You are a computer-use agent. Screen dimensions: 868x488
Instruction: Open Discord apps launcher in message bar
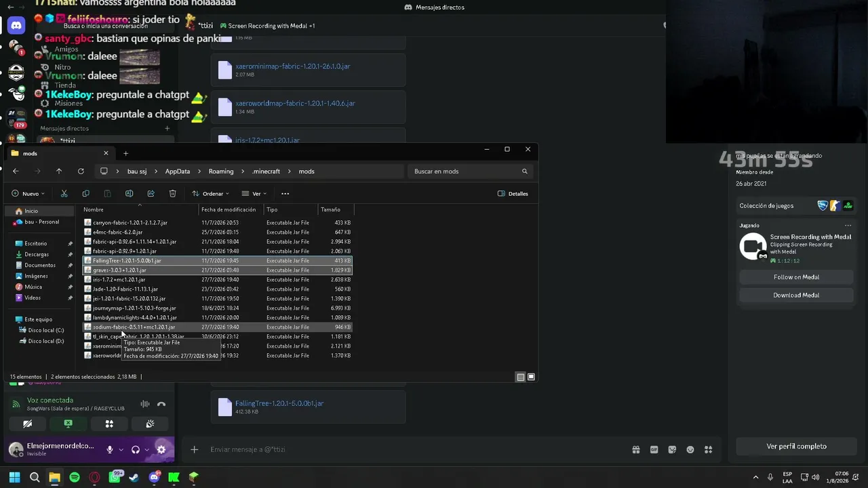coord(709,449)
